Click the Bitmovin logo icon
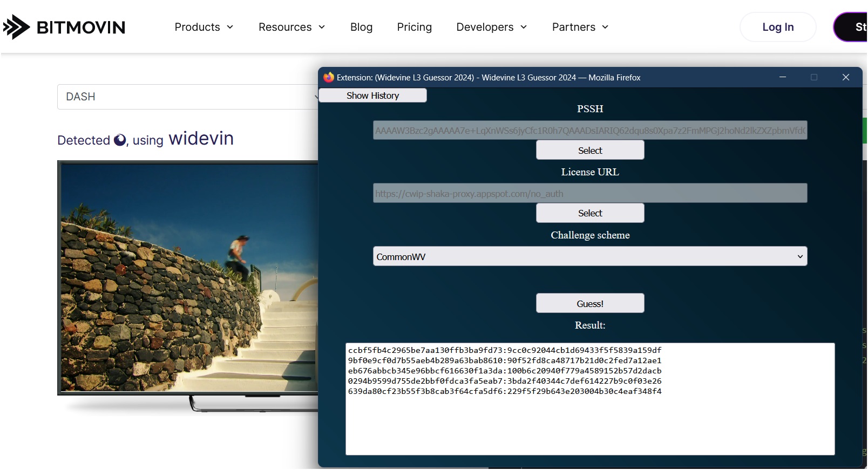The height and width of the screenshot is (470, 868). 16,27
